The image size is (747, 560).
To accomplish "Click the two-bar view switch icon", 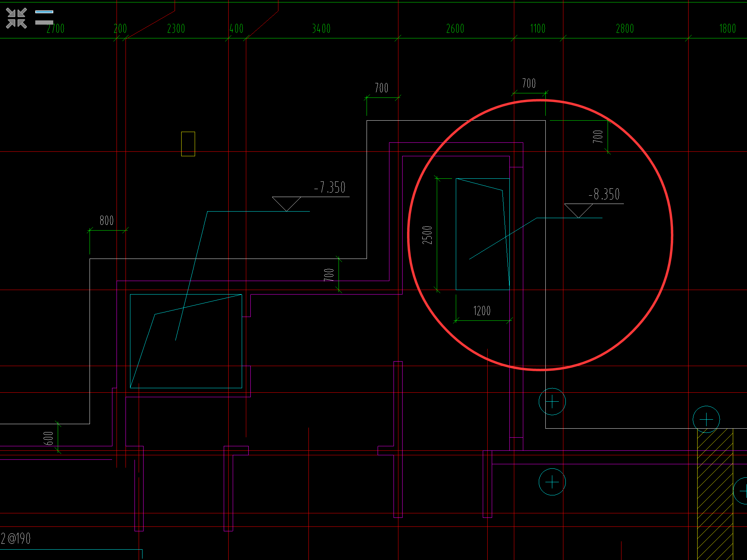I will point(44,18).
